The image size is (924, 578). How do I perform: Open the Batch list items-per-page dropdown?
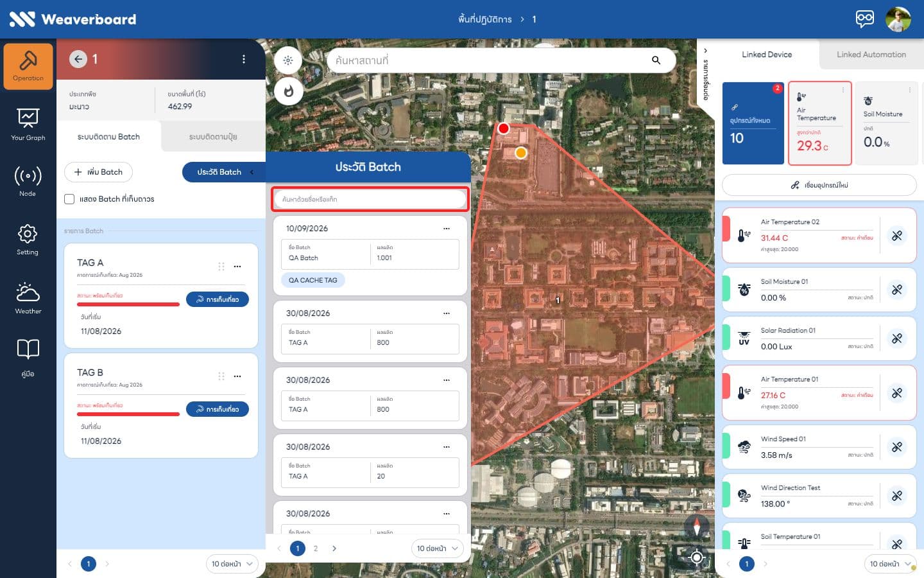click(232, 564)
